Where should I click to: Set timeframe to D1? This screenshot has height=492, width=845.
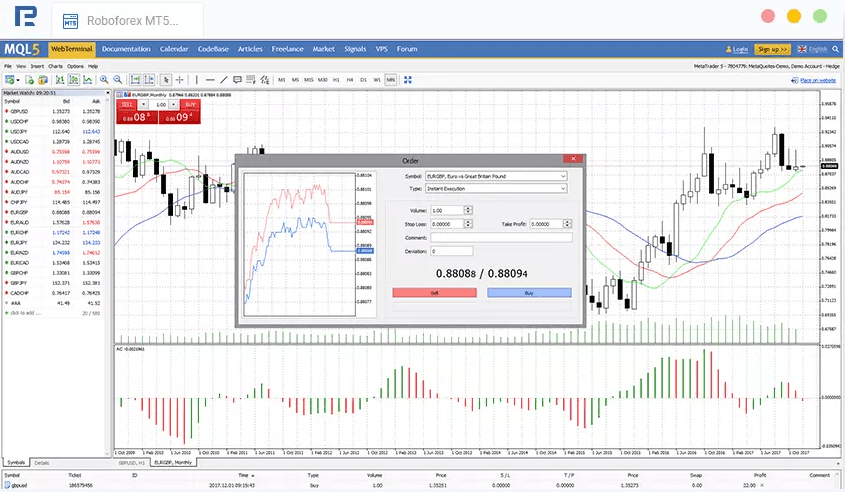pos(363,80)
